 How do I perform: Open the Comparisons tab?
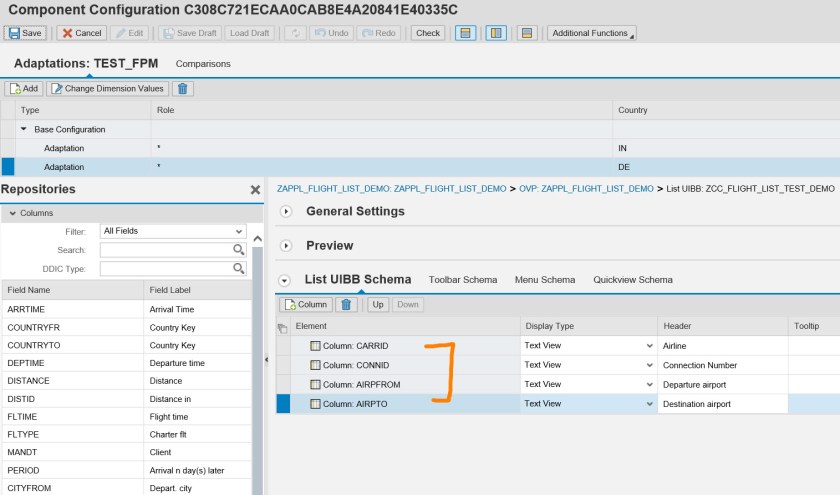[203, 64]
